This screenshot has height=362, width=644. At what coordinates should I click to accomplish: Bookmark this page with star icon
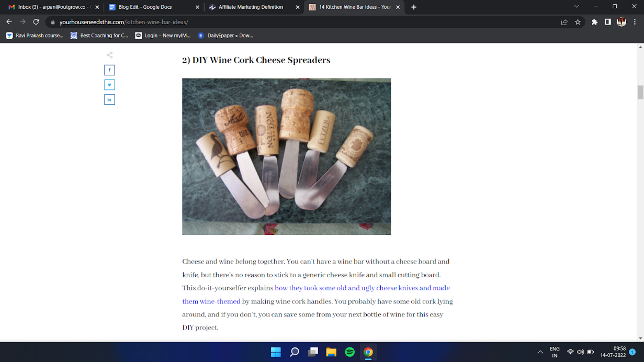578,22
